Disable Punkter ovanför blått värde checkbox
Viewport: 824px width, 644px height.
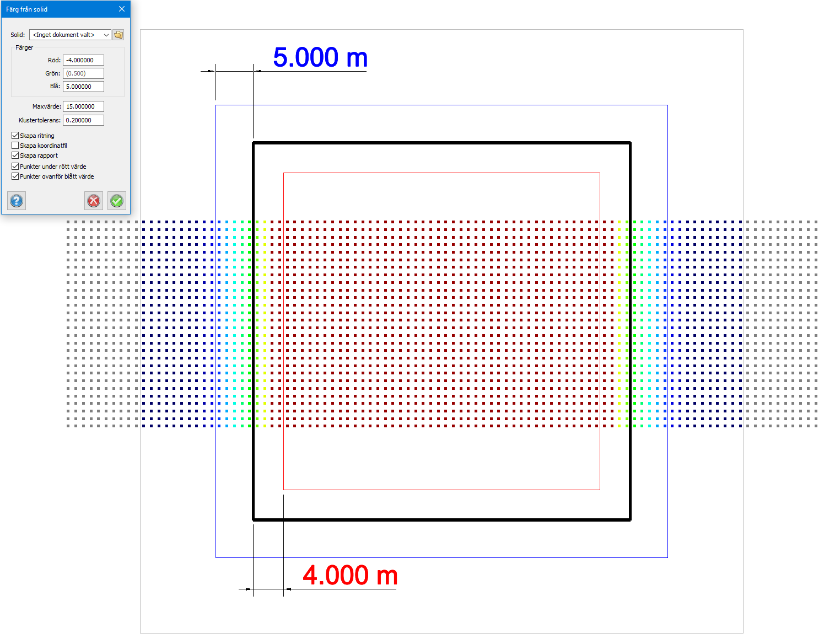point(15,176)
